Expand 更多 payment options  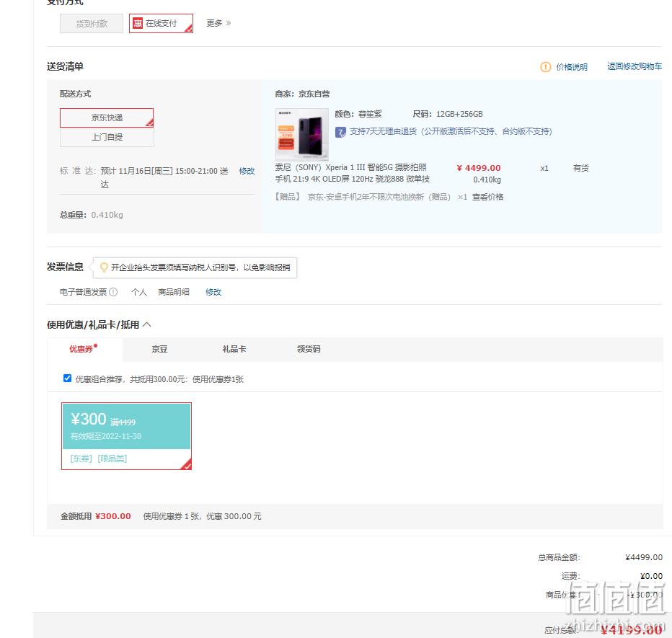[218, 23]
